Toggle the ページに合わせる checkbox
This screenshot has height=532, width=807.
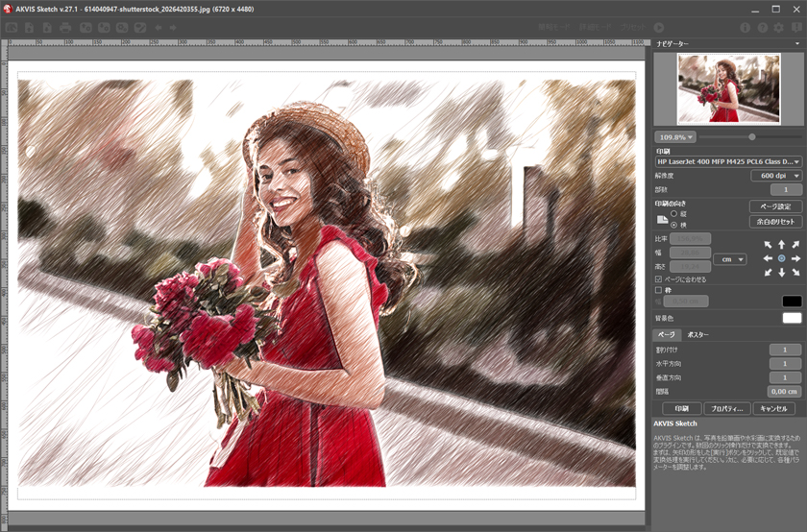[658, 279]
